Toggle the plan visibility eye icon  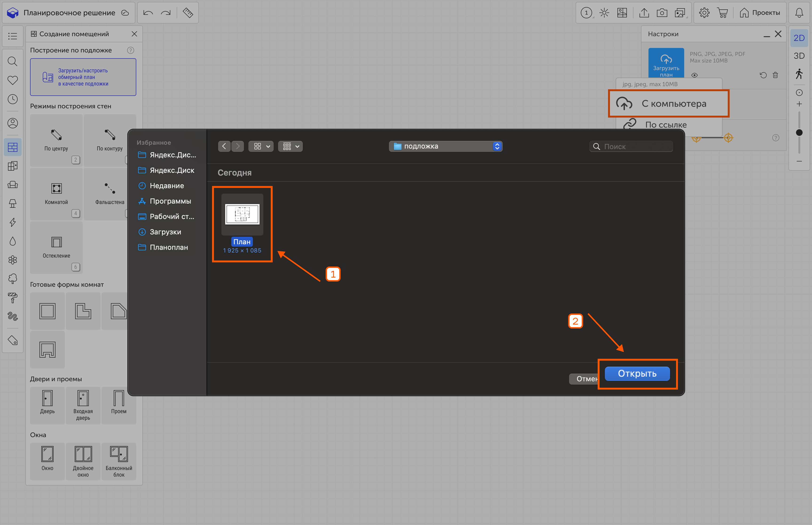(695, 75)
